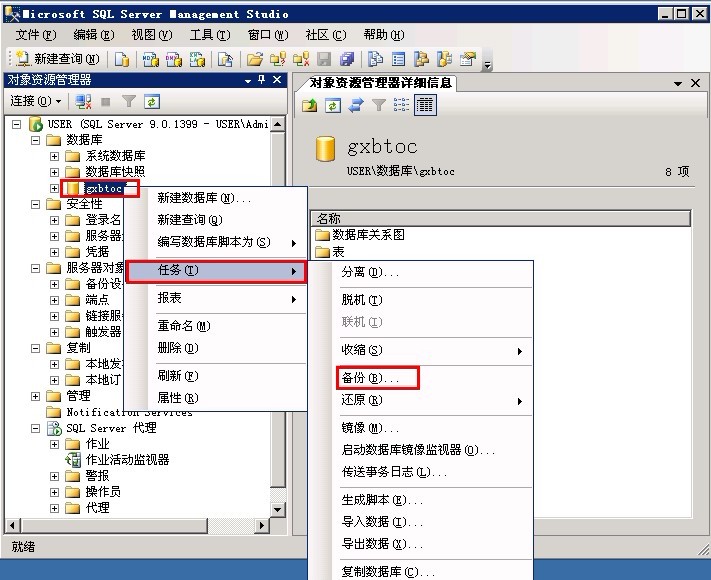The height and width of the screenshot is (580, 711).
Task: Click Object Explorer vertical scrollbar down arrow
Action: tap(278, 509)
